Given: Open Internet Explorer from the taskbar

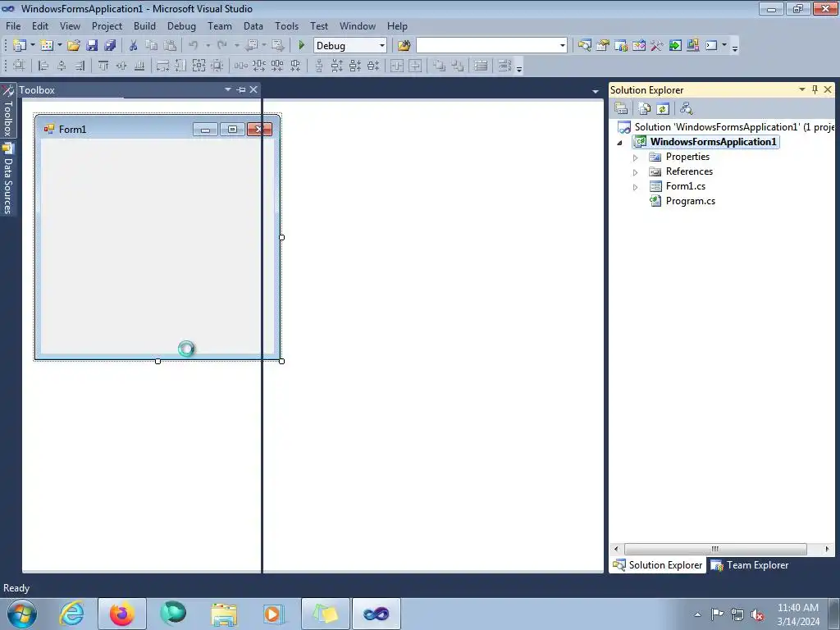Looking at the screenshot, I should pyautogui.click(x=72, y=614).
